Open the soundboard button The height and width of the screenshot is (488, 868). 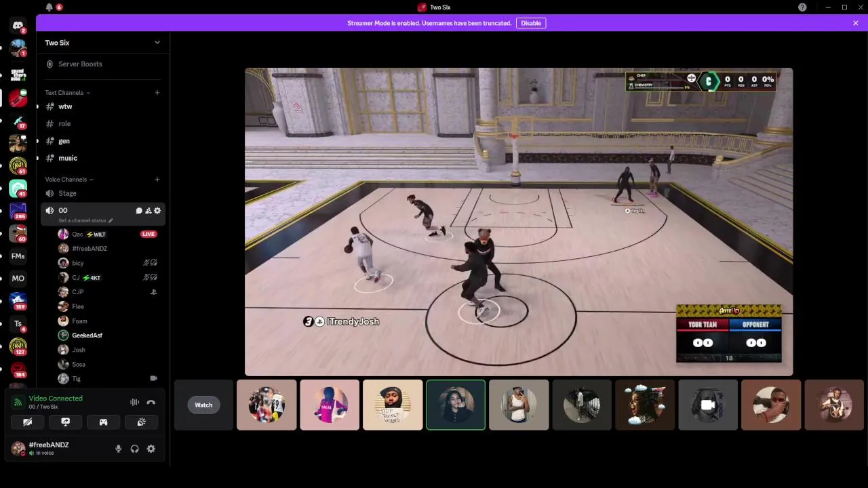click(x=141, y=422)
